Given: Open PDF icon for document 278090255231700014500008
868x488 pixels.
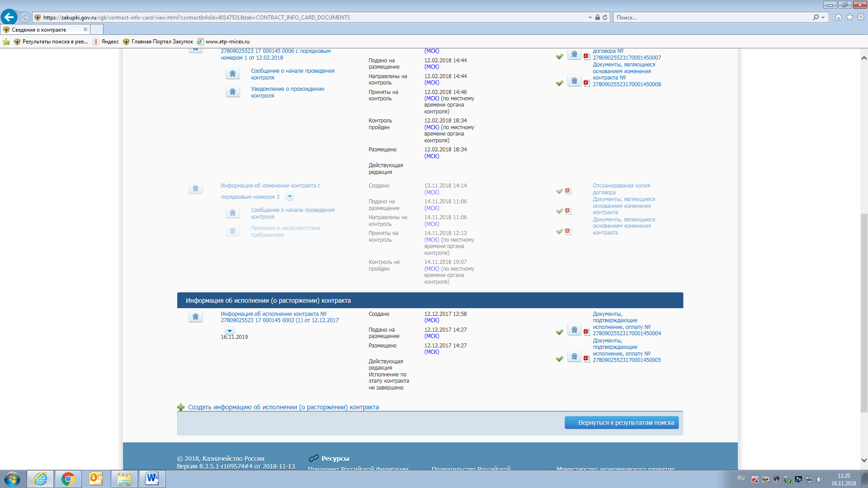Looking at the screenshot, I should (586, 83).
